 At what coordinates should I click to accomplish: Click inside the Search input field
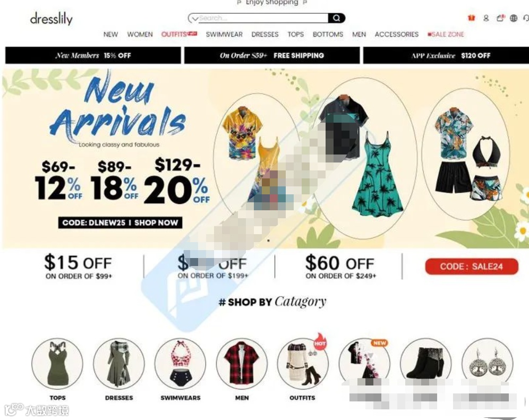click(x=263, y=18)
